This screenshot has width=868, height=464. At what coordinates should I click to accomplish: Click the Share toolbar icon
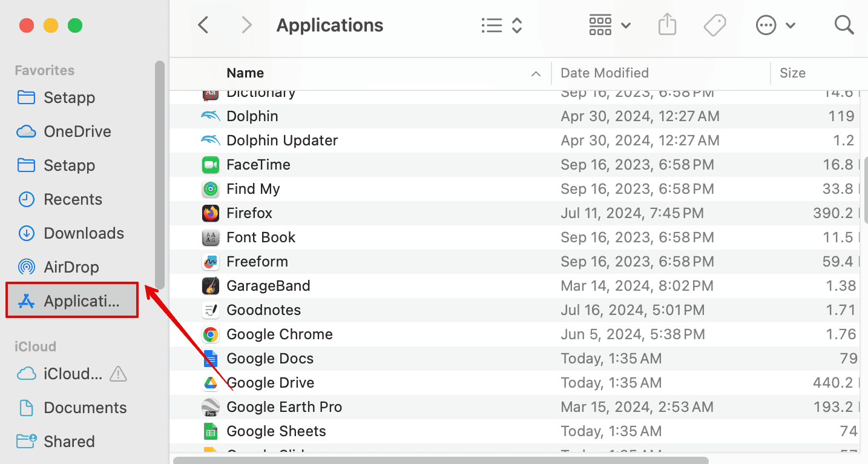coord(666,25)
